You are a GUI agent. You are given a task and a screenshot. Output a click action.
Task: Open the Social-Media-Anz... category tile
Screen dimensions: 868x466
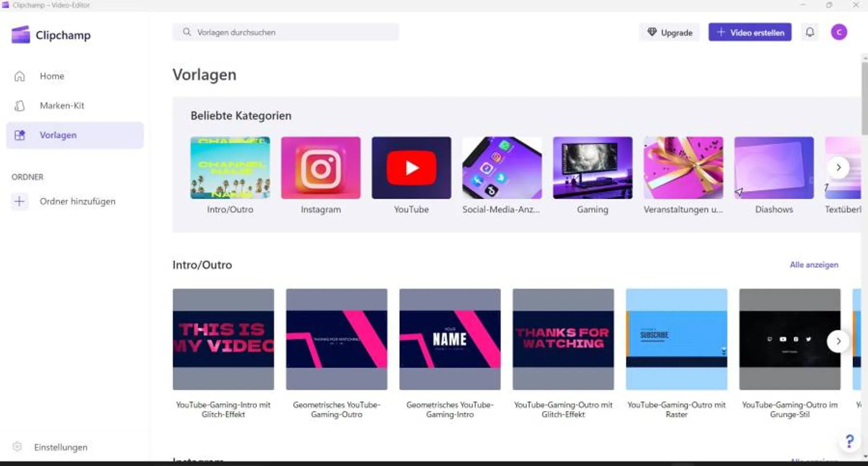(502, 168)
